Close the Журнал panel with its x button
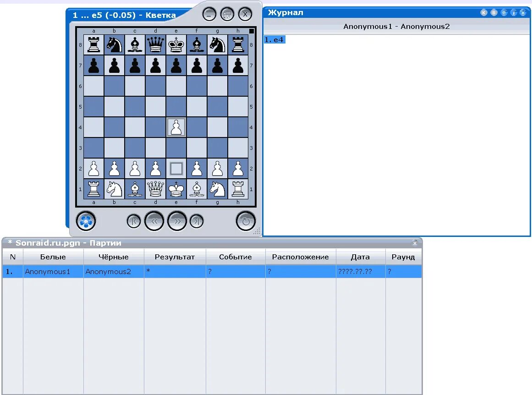 pos(523,12)
